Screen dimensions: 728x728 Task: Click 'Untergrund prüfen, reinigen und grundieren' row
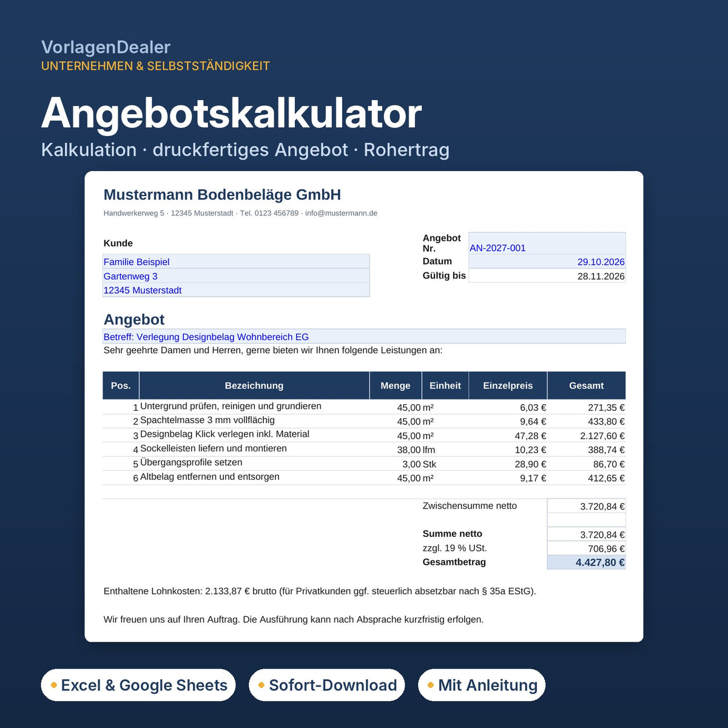[x=364, y=407]
